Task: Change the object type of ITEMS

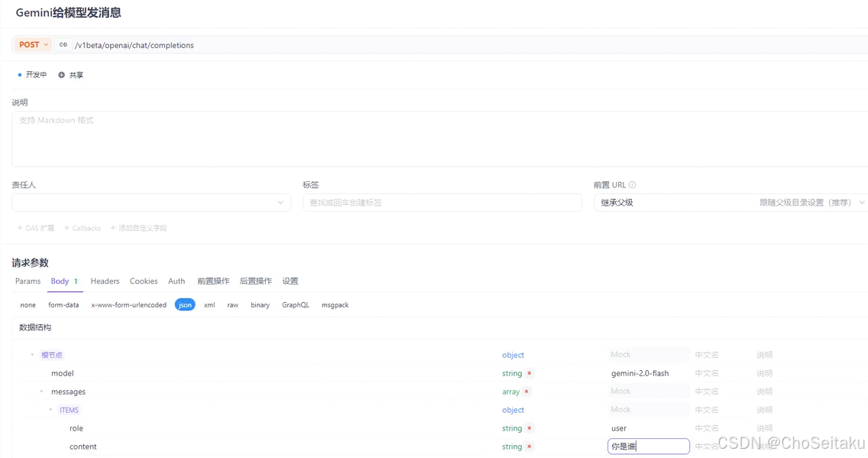Action: coord(513,410)
